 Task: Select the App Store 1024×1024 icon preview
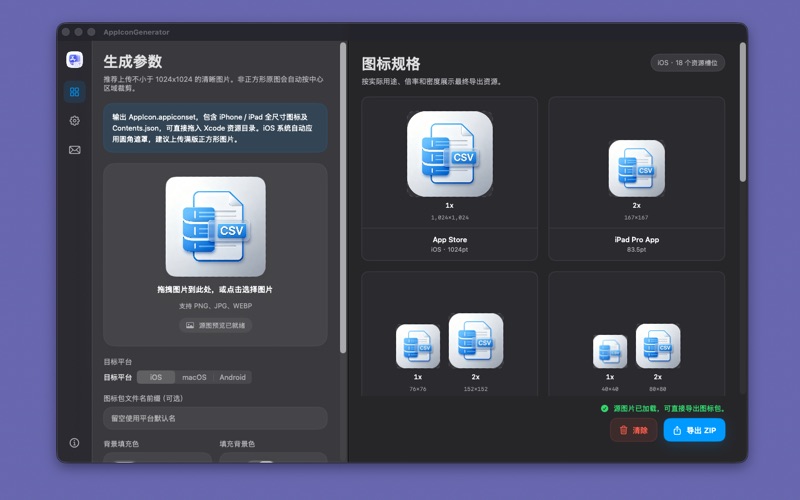coord(449,154)
